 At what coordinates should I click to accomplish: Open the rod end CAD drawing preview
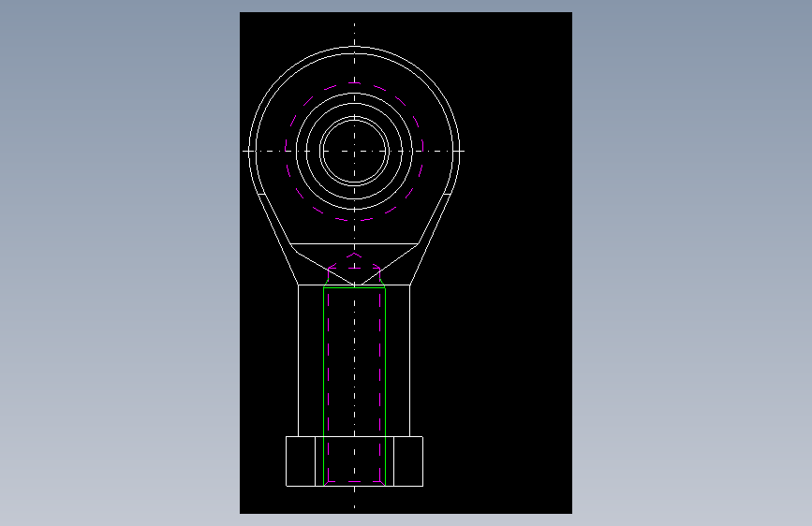pos(406,263)
